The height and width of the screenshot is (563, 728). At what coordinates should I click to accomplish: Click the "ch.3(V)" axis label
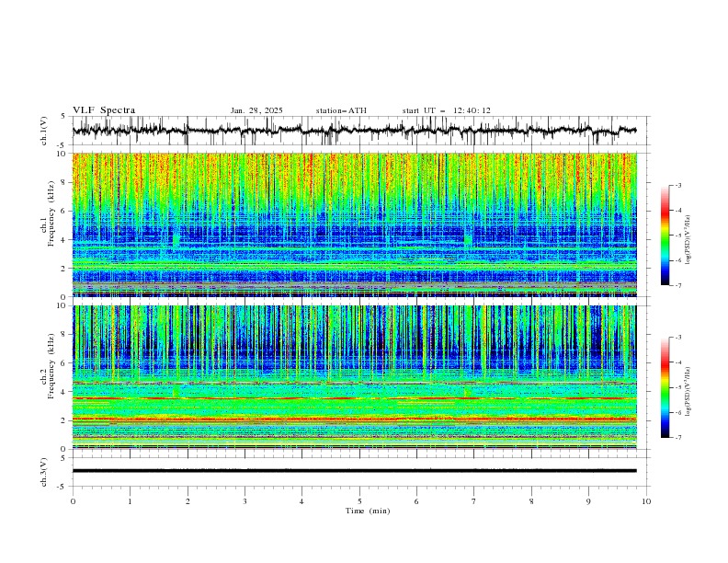(x=44, y=472)
